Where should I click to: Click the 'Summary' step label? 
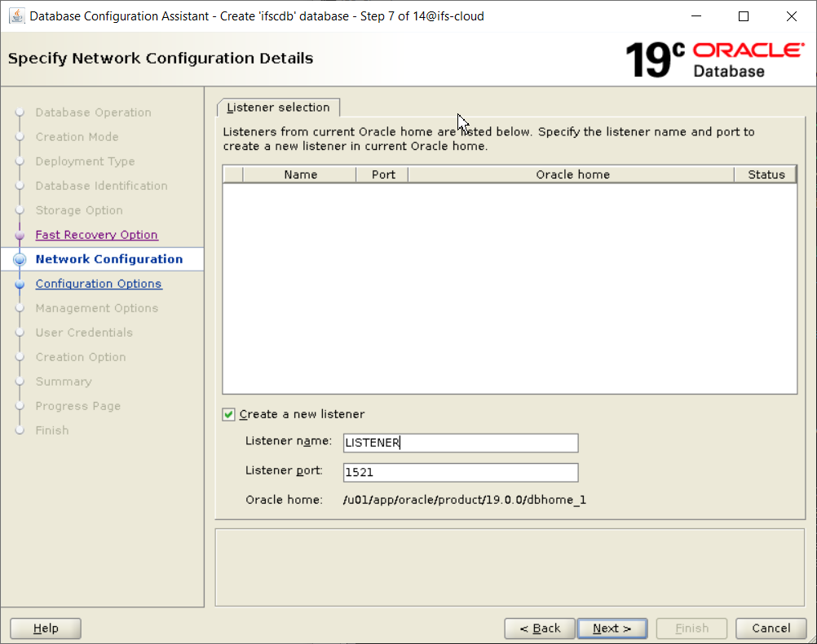click(64, 382)
